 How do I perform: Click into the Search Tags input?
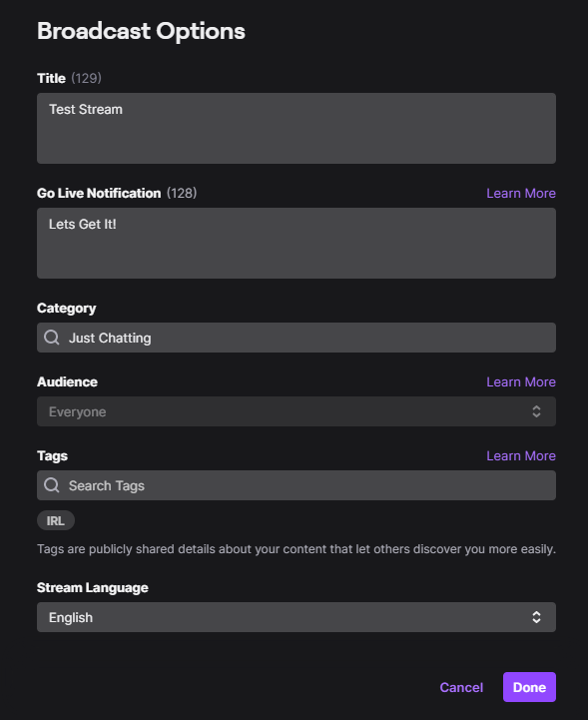click(296, 485)
